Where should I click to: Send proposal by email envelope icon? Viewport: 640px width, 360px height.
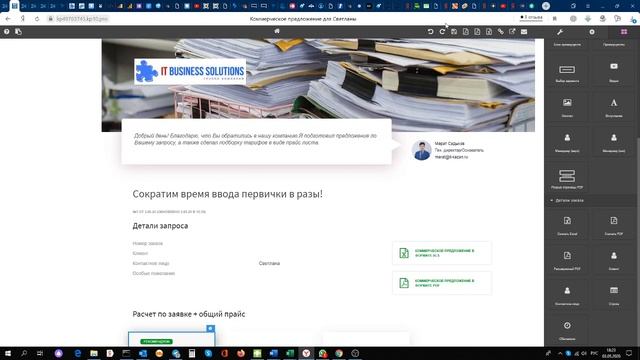[524, 31]
